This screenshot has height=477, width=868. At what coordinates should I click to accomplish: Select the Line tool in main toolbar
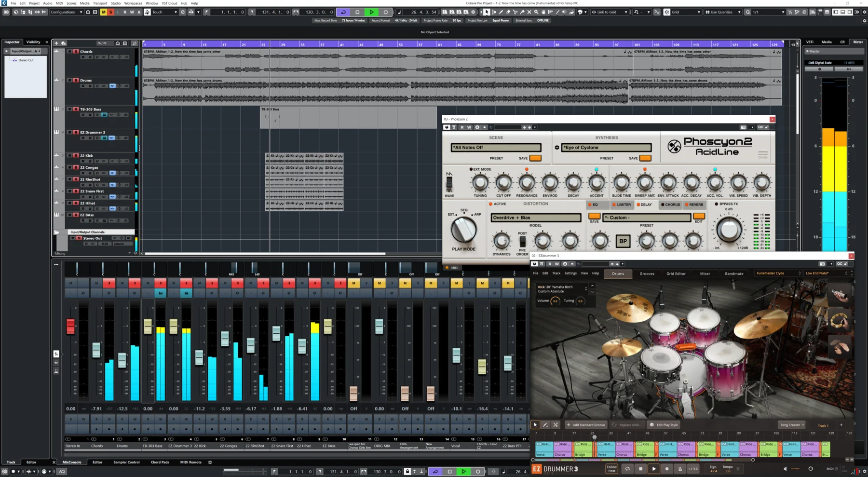tap(557, 12)
